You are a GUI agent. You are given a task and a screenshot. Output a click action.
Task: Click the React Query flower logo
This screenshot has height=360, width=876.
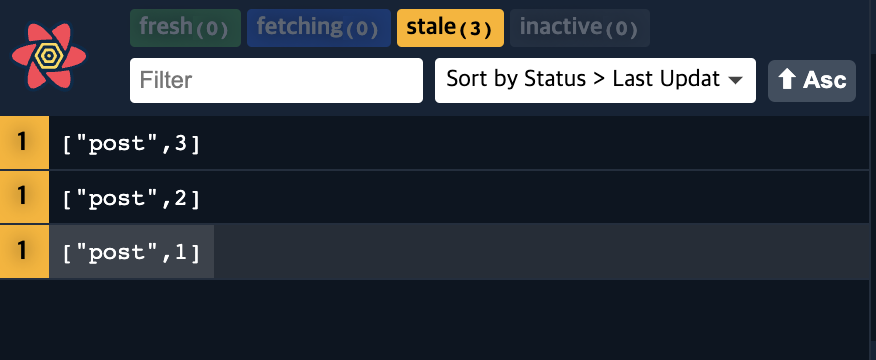(49, 56)
